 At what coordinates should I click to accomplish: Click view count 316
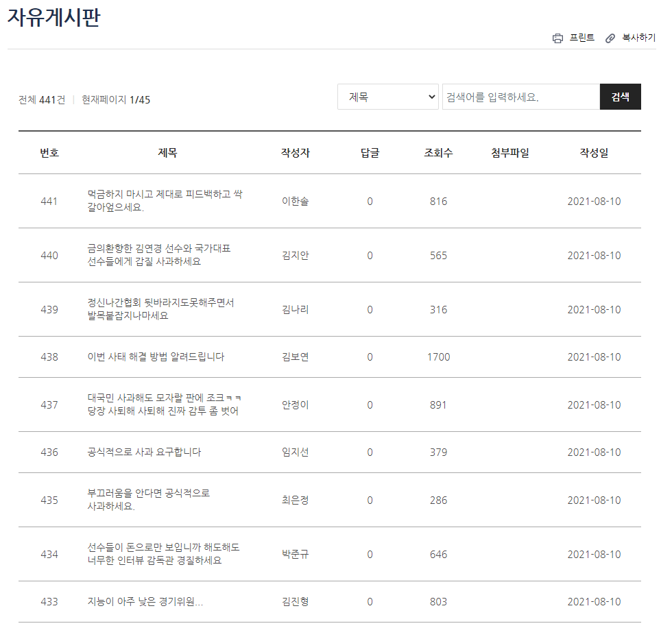click(438, 309)
